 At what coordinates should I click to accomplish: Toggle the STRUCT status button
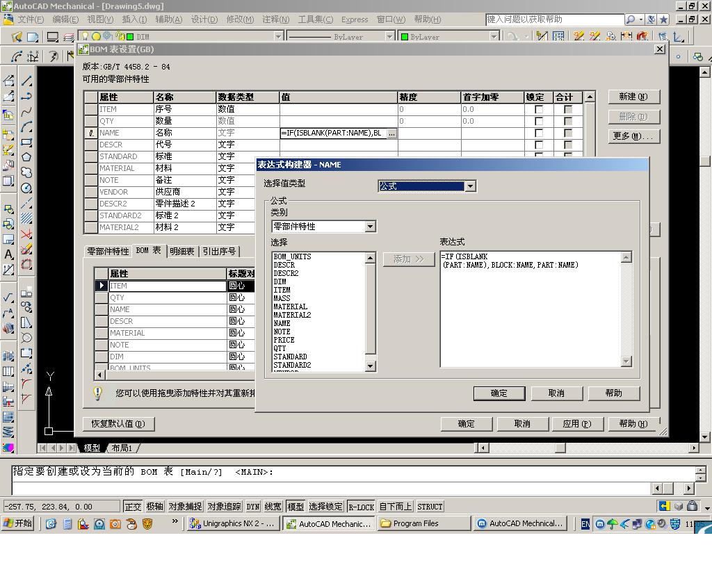coord(430,507)
